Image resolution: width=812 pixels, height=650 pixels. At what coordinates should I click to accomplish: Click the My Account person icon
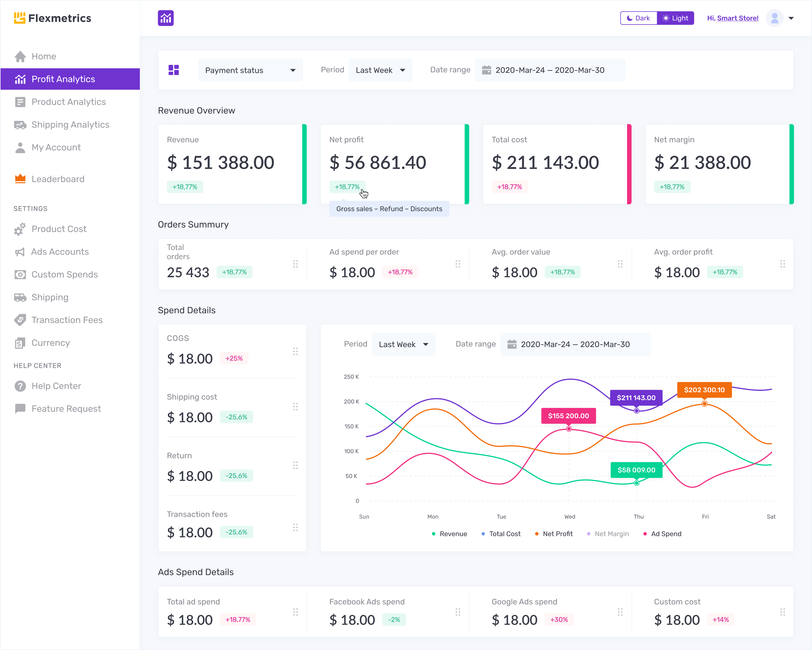click(20, 147)
